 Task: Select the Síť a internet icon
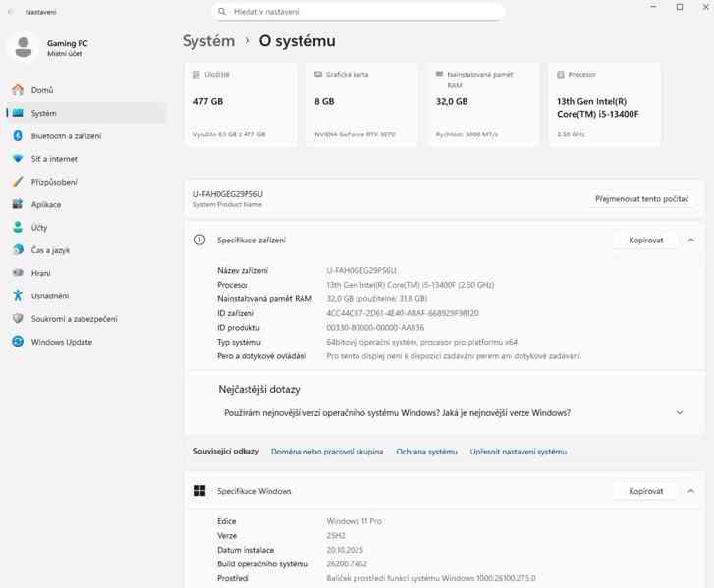pos(18,159)
